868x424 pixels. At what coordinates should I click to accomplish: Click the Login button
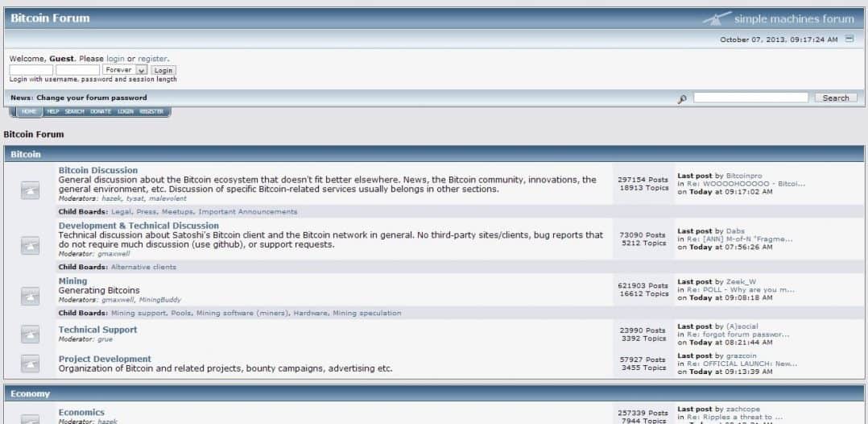(163, 70)
